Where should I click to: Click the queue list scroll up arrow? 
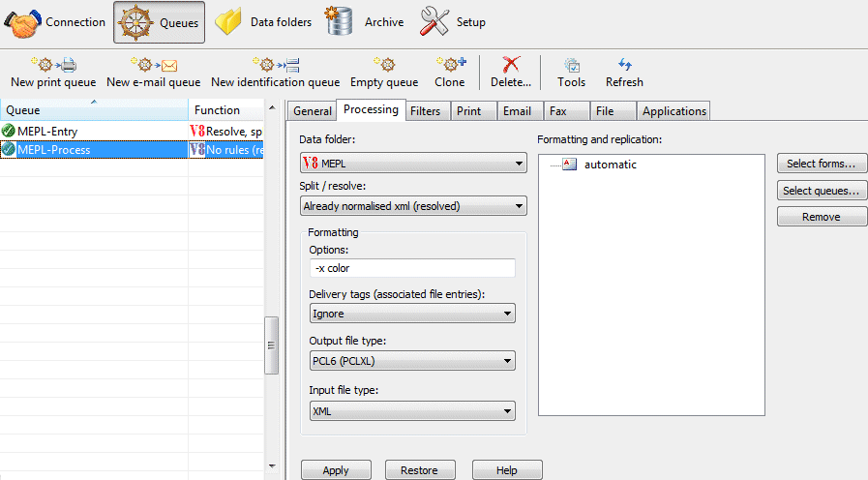coord(272,107)
